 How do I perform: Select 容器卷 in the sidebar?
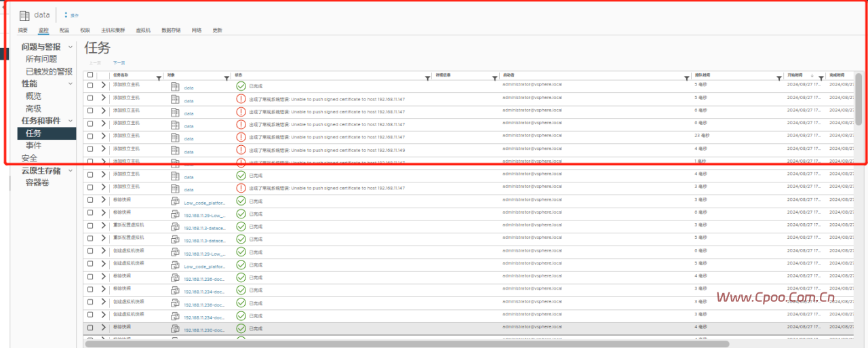[x=37, y=182]
